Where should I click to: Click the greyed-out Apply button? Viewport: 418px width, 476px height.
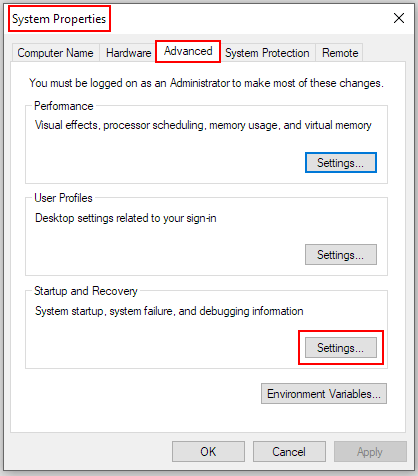point(370,452)
